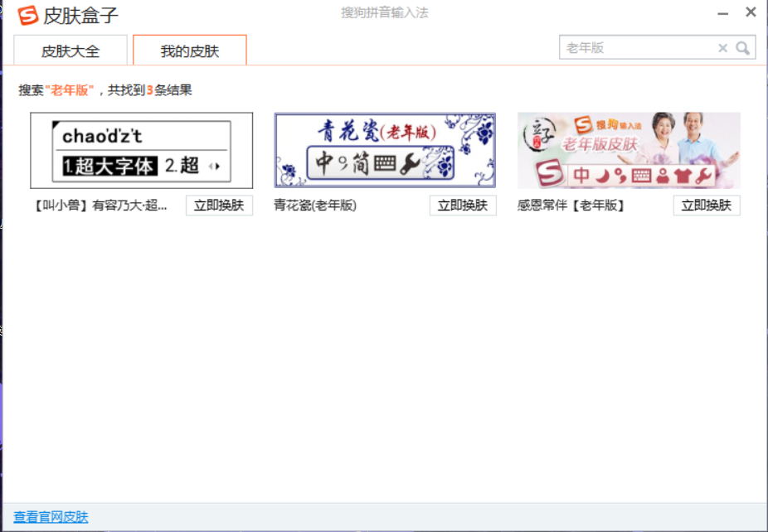768x532 pixels.
Task: Click skin name 青花瓷(老年版)
Action: [315, 205]
